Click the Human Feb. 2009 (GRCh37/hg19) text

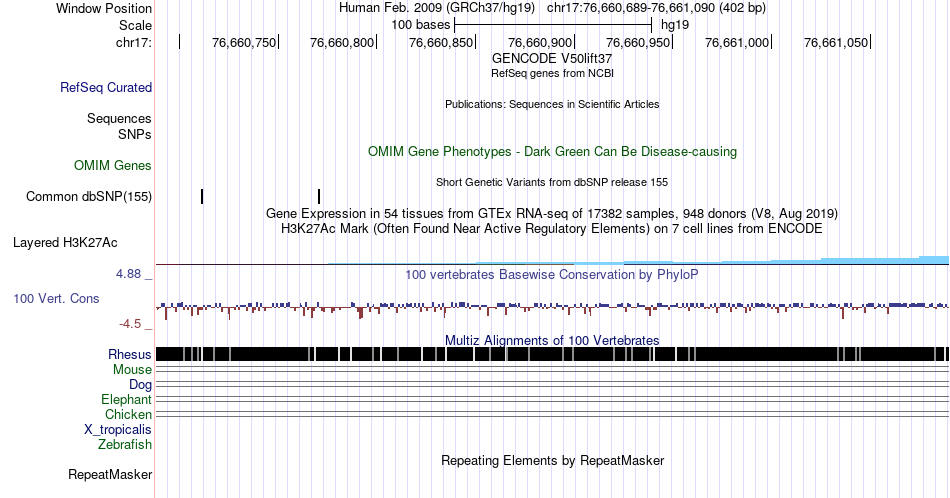[x=437, y=8]
